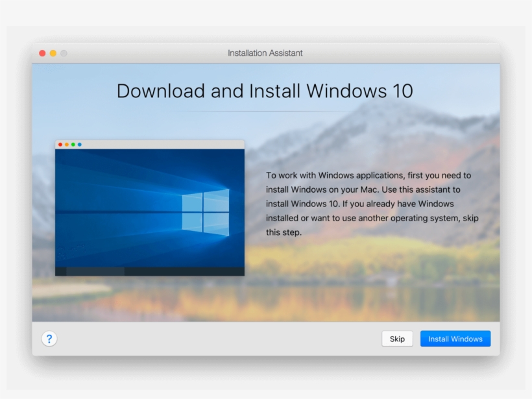Click the Windows 10 preview thumbnail
The width and height of the screenshot is (532, 399).
click(x=150, y=208)
